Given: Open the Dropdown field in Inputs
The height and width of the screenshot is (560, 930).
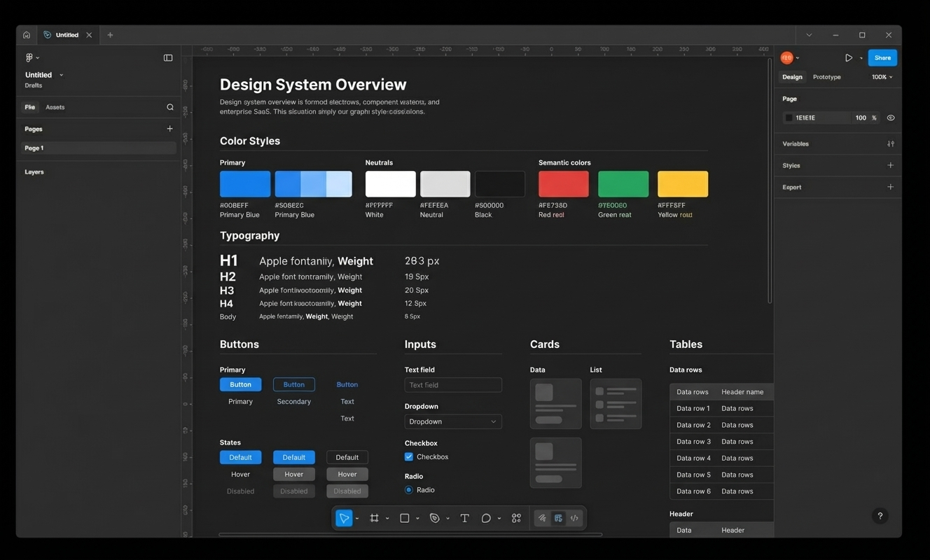Looking at the screenshot, I should tap(453, 421).
